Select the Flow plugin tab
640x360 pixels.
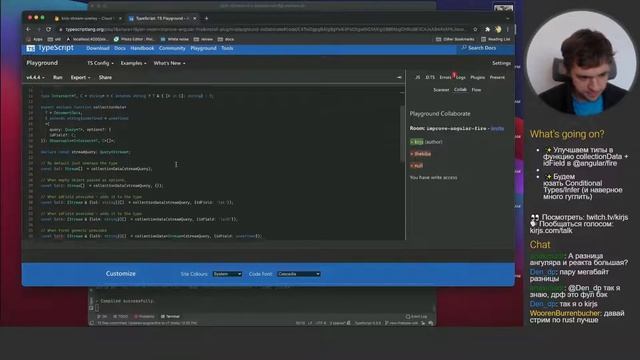click(476, 90)
